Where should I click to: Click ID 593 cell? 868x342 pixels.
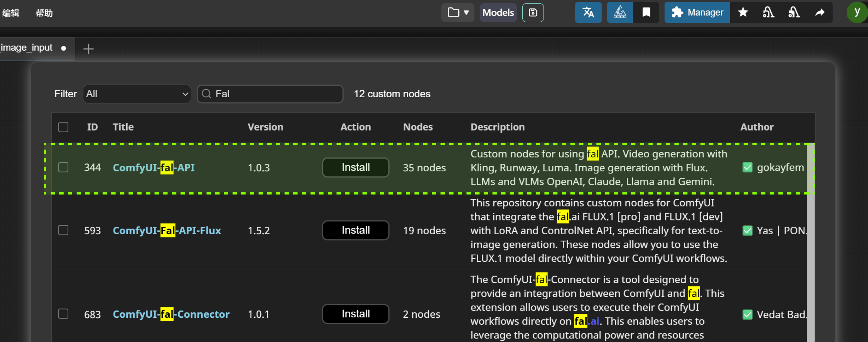(92, 231)
